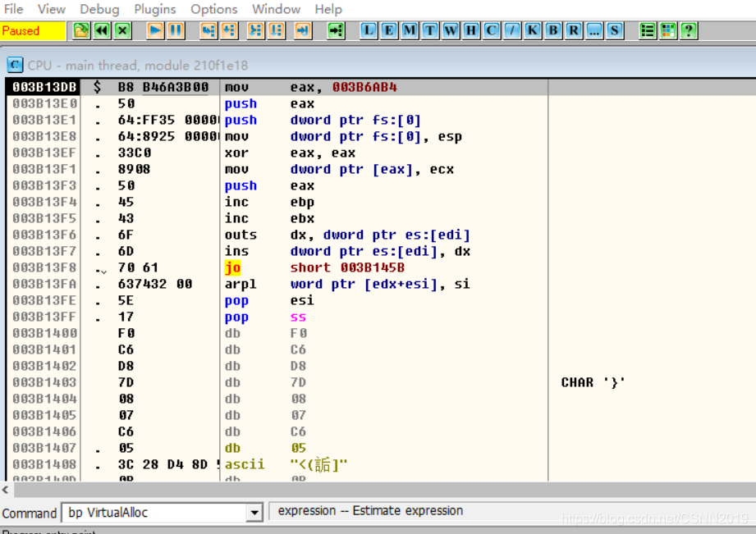Viewport: 756px width, 534px height.
Task: Restart program with the rewind icon
Action: point(103,31)
